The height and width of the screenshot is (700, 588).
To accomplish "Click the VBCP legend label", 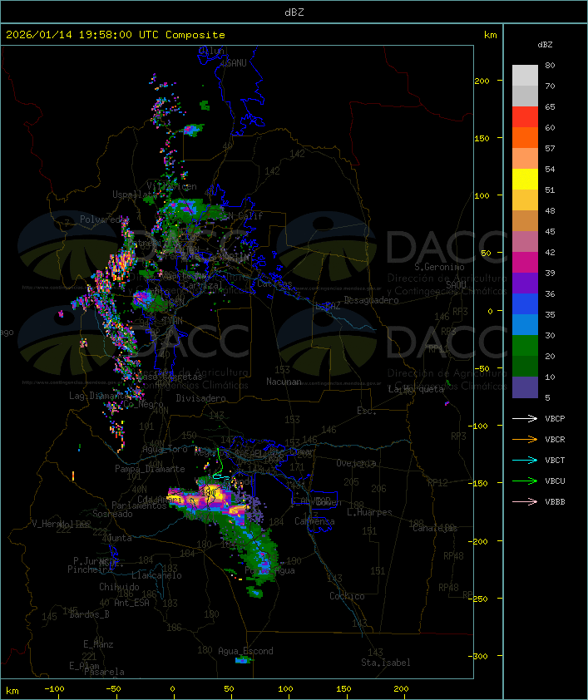I will pyautogui.click(x=555, y=419).
